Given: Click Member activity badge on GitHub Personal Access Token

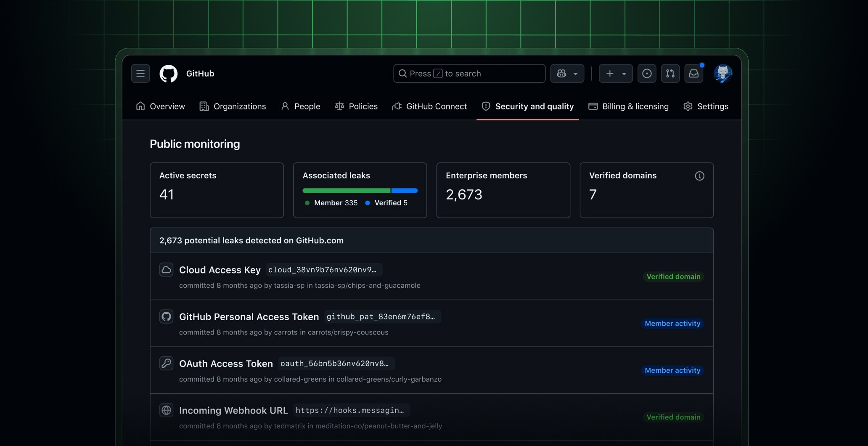Looking at the screenshot, I should coord(672,324).
